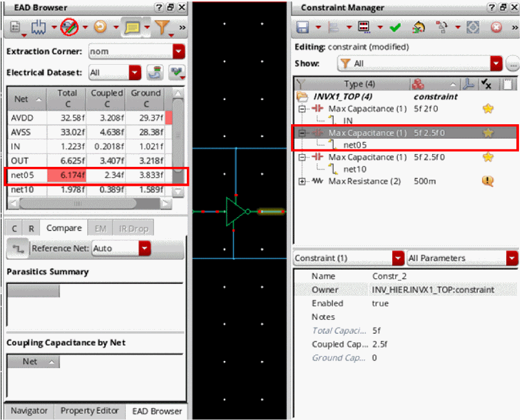The width and height of the screenshot is (520, 420).
Task: Switch to the Navigator tab
Action: click(29, 411)
